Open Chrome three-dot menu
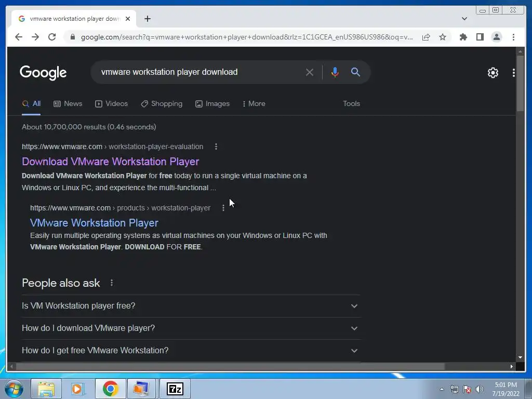This screenshot has width=532, height=399. click(513, 37)
